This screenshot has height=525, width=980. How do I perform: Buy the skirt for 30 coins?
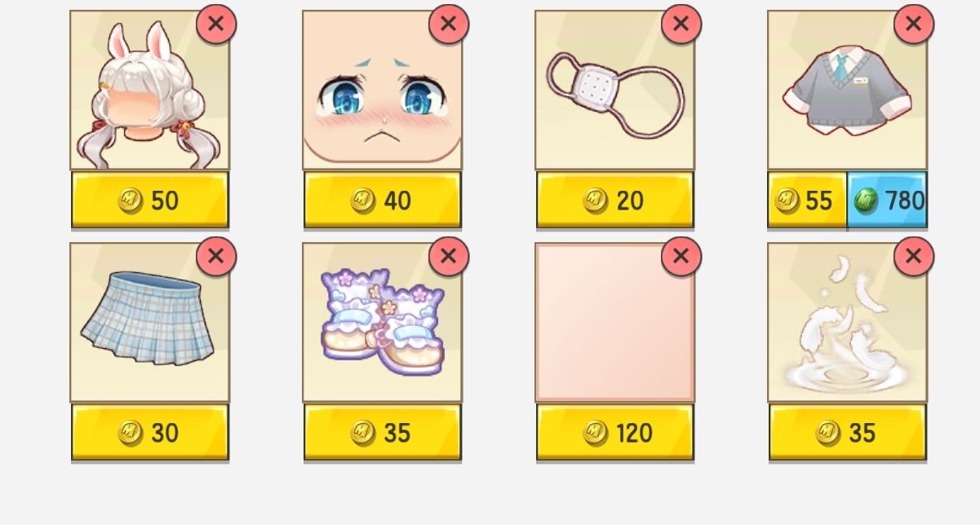(x=150, y=432)
